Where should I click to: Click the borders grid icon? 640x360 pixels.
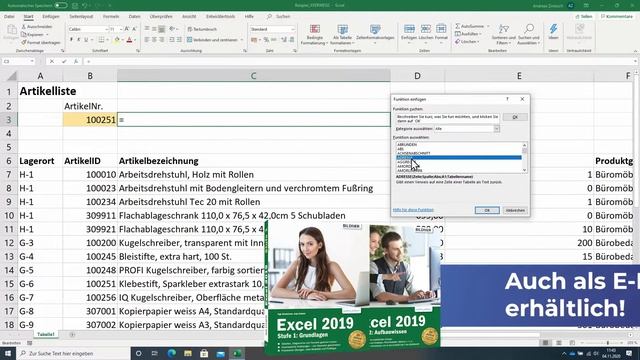(x=101, y=40)
